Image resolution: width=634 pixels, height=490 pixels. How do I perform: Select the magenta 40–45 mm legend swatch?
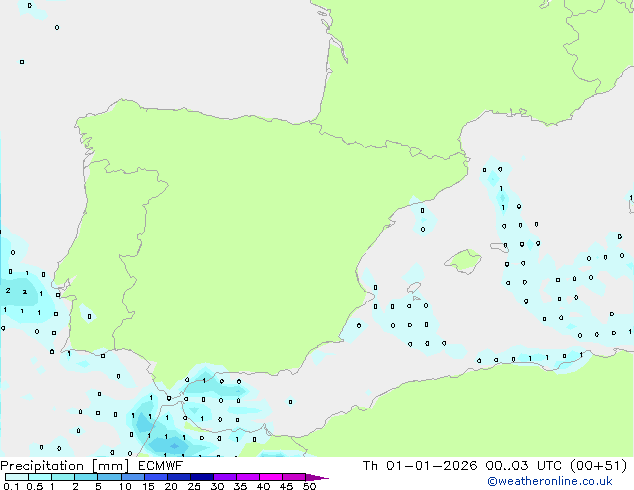[x=271, y=477]
